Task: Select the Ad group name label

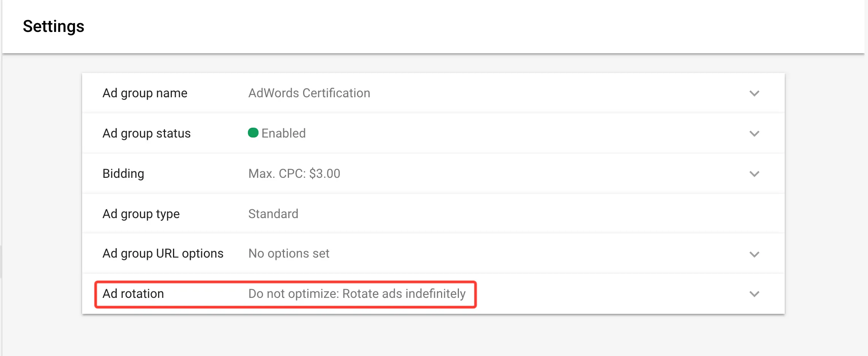Action: (x=145, y=93)
